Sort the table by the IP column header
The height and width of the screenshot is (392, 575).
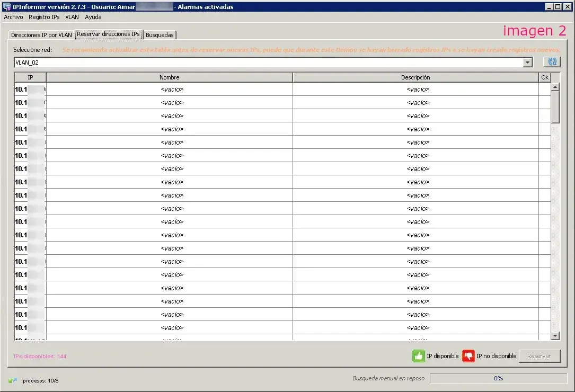[x=30, y=77]
